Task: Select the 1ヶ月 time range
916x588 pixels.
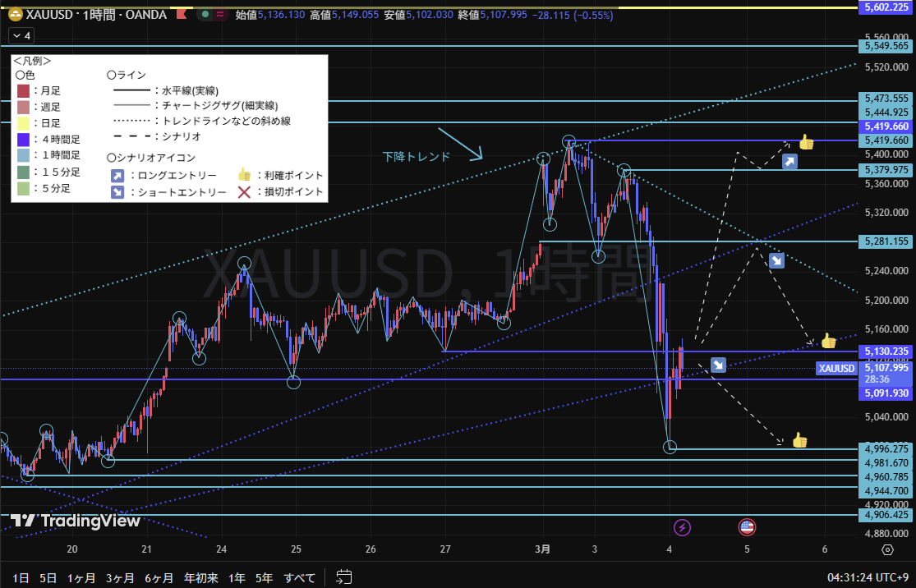Action: click(x=81, y=577)
